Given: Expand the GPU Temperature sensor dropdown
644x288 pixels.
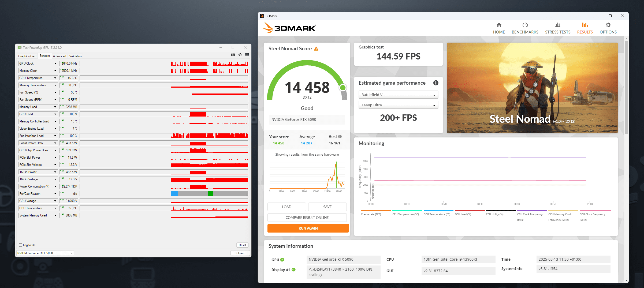Looking at the screenshot, I should [x=55, y=78].
